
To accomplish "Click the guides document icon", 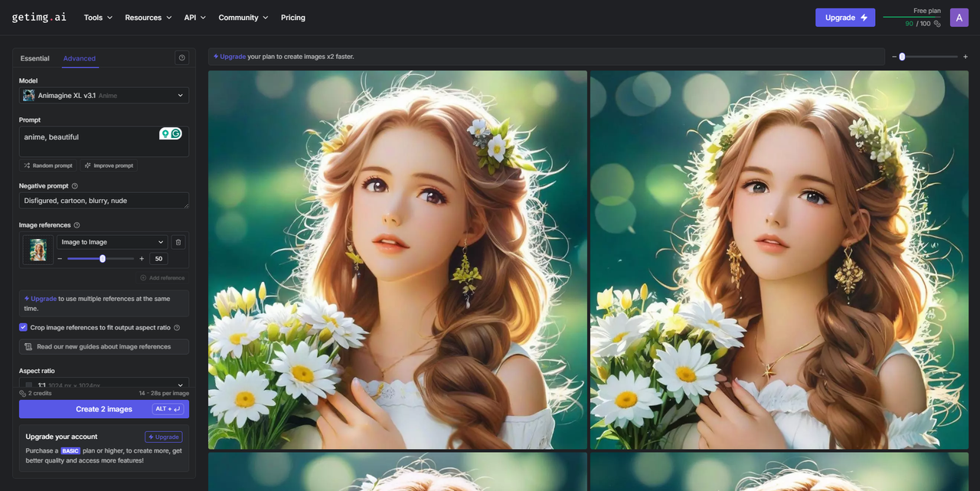I will coord(28,347).
